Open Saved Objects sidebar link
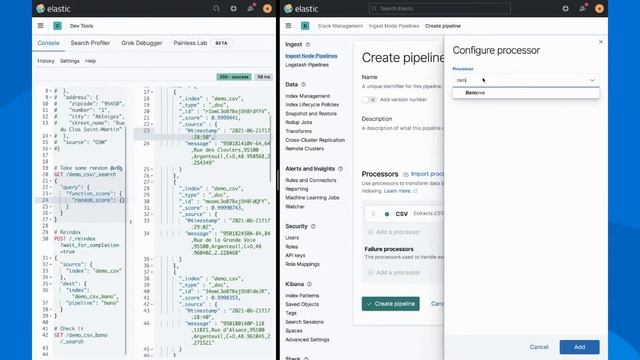 [x=302, y=304]
